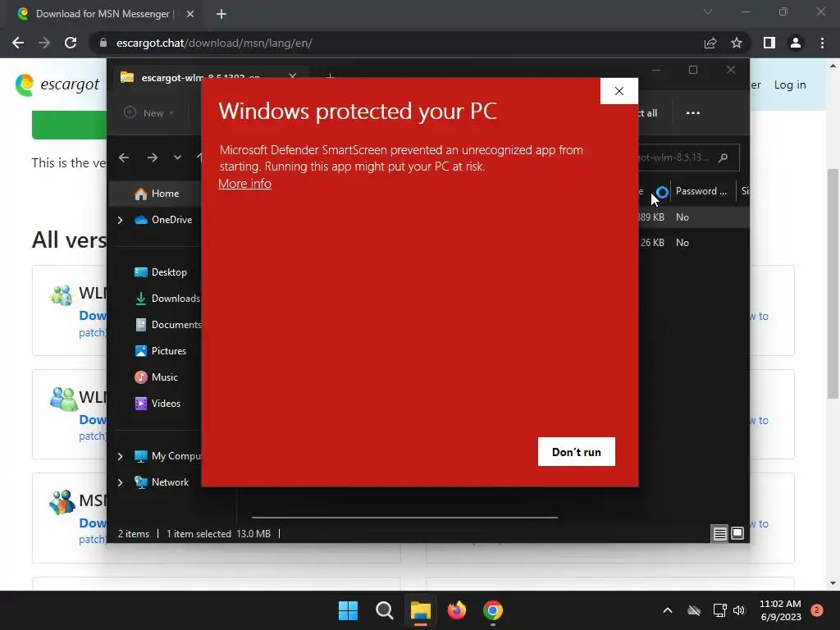
Task: Expand the OneDrive tree node
Action: (x=120, y=220)
